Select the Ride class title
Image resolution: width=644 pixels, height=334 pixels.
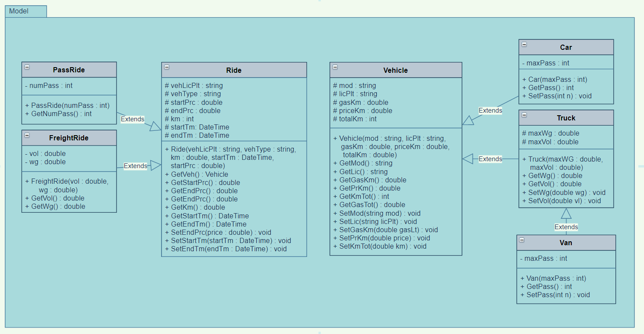(x=234, y=70)
